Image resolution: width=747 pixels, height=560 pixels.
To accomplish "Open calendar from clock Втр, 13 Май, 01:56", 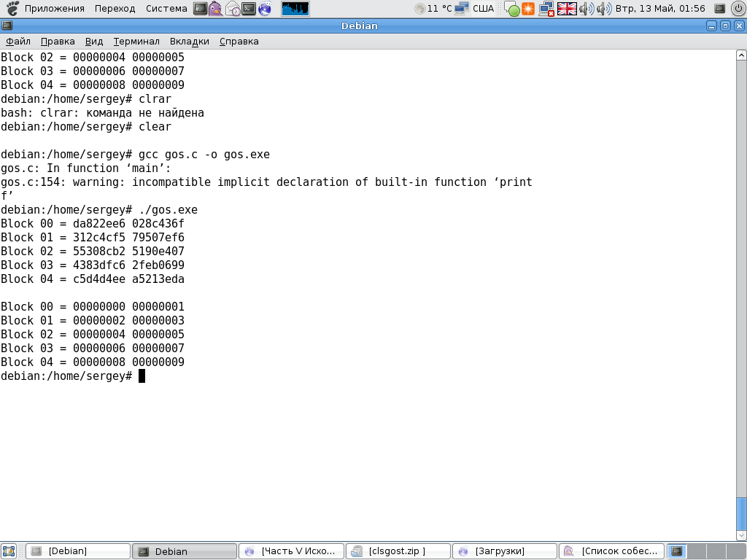I will click(x=660, y=9).
